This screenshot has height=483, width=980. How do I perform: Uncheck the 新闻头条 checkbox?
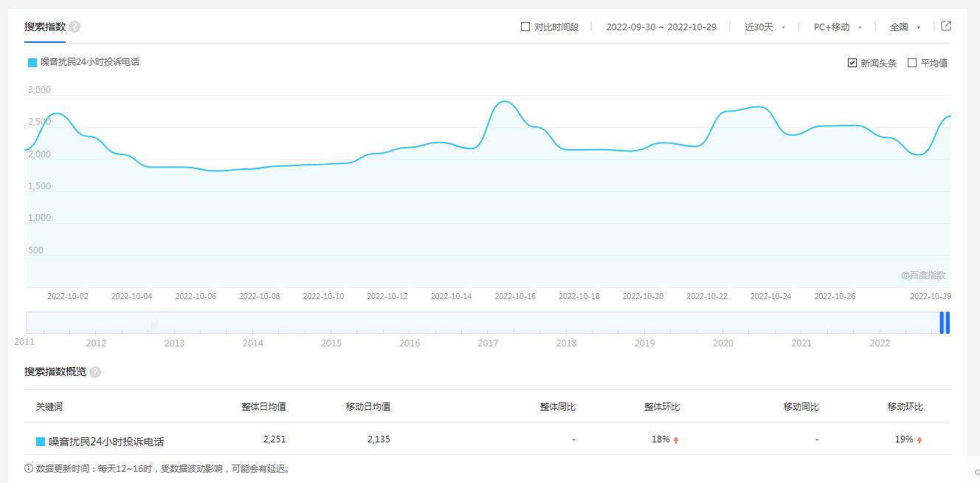click(851, 62)
